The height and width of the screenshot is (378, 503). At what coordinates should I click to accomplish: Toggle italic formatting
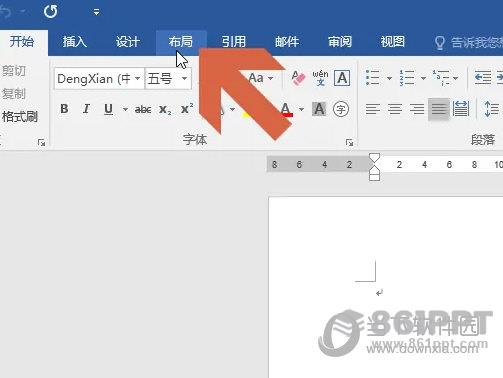click(86, 109)
